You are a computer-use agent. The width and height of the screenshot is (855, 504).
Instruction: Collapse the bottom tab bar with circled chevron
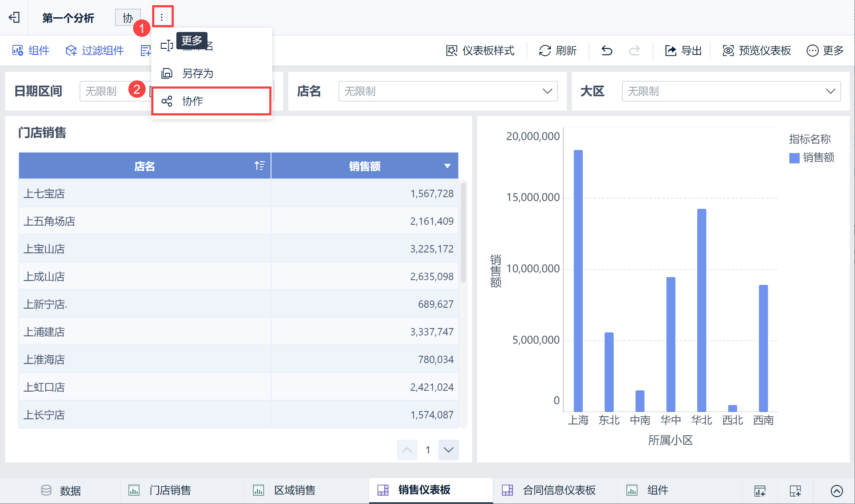(836, 491)
